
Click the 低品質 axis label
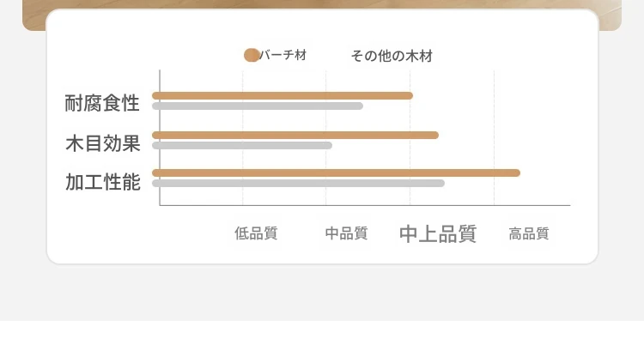256,233
